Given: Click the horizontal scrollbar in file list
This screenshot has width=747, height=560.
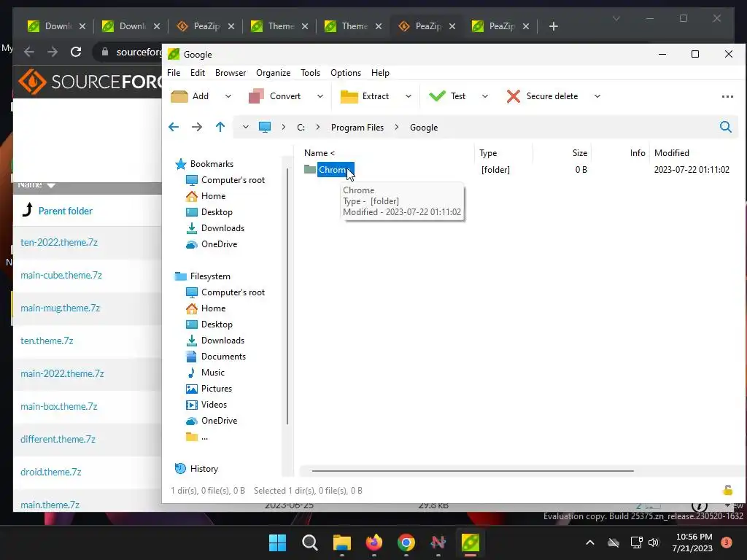Looking at the screenshot, I should point(473,471).
